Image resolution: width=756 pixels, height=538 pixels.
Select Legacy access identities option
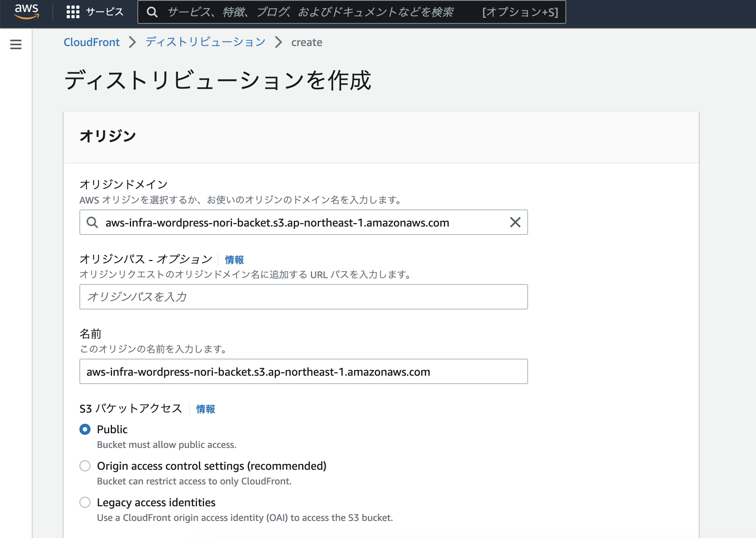pos(85,503)
